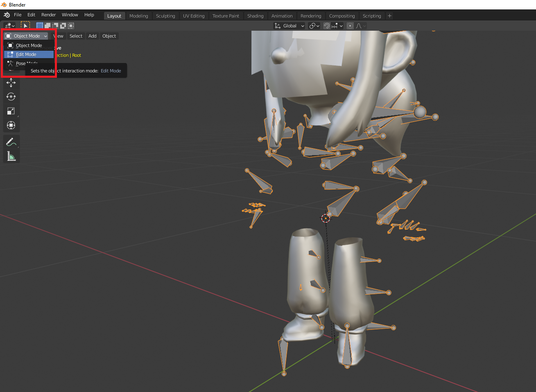The height and width of the screenshot is (392, 536).
Task: Toggle proportional editing button
Action: point(350,26)
